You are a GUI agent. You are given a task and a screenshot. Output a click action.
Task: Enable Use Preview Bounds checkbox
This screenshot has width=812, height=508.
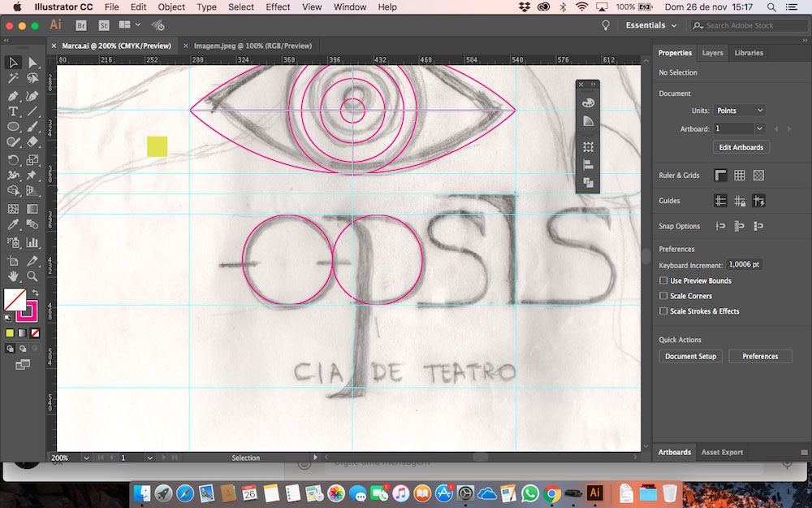click(x=663, y=281)
